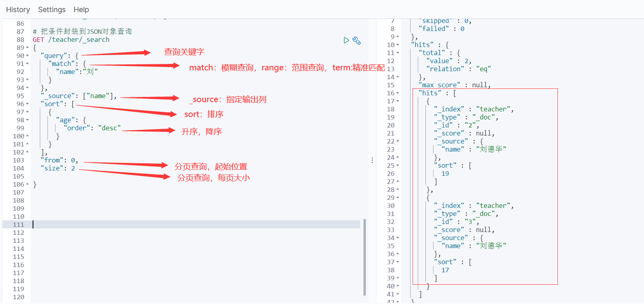The height and width of the screenshot is (304, 644).
Task: Click the "_source": ["name"] line
Action: [78, 96]
